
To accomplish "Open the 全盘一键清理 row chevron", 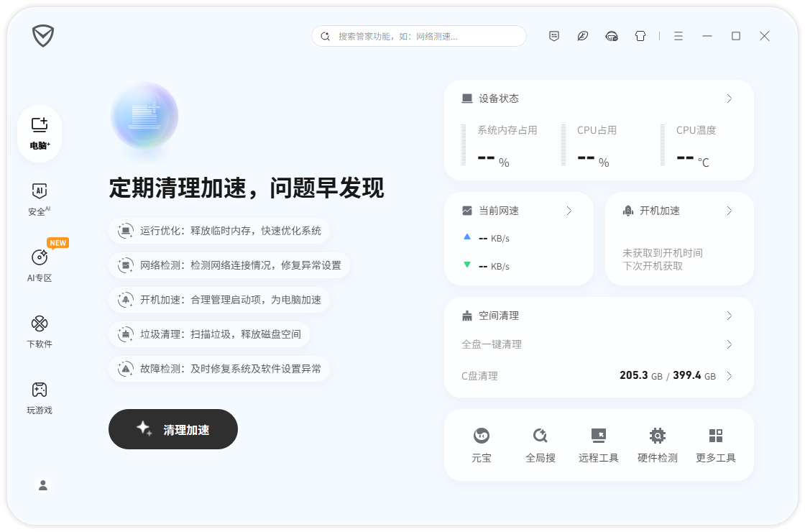I will click(729, 344).
